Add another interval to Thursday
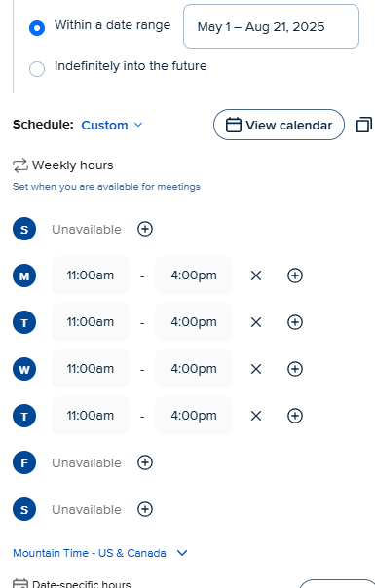Screen dimensions: 375x588 tap(295, 416)
